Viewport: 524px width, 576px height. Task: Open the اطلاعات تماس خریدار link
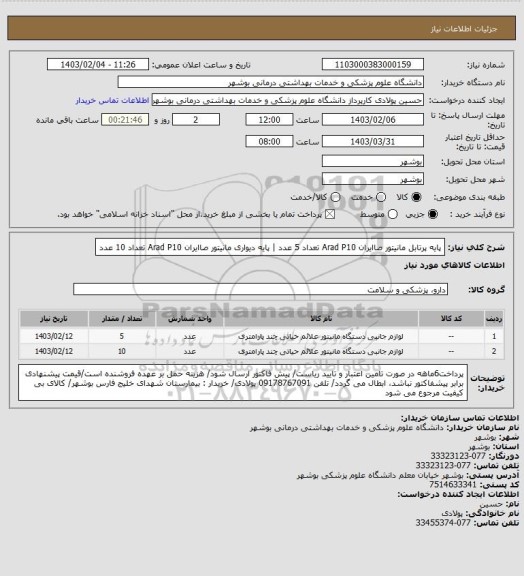(112, 100)
